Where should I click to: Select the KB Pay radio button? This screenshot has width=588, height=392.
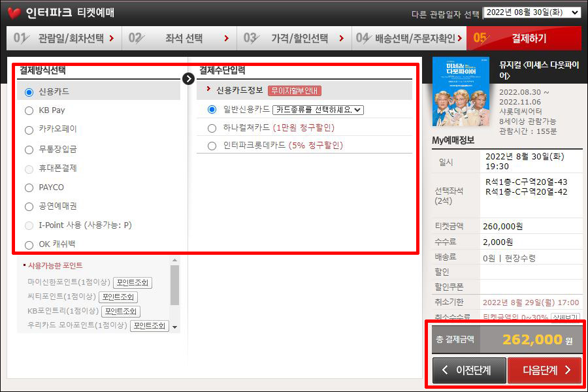[29, 110]
